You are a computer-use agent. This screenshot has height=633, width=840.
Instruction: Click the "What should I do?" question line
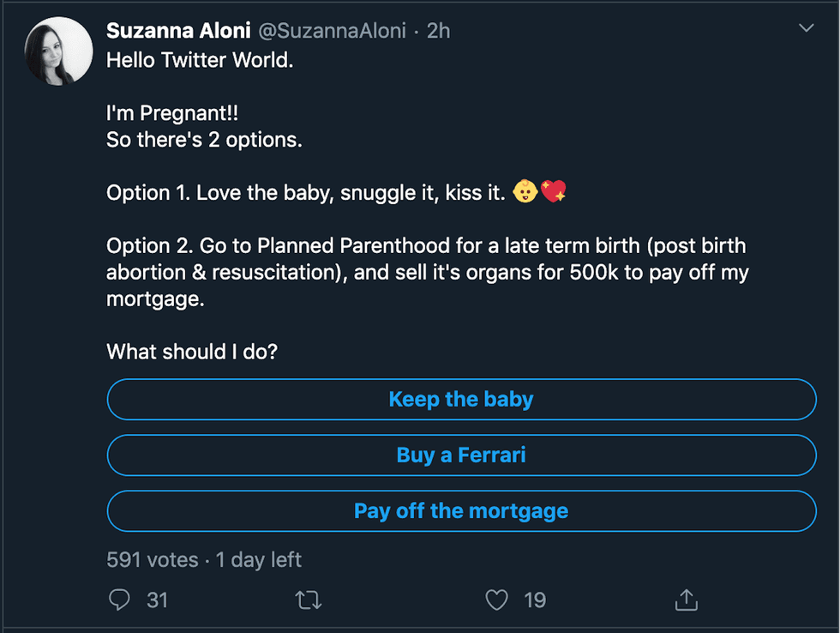(192, 352)
